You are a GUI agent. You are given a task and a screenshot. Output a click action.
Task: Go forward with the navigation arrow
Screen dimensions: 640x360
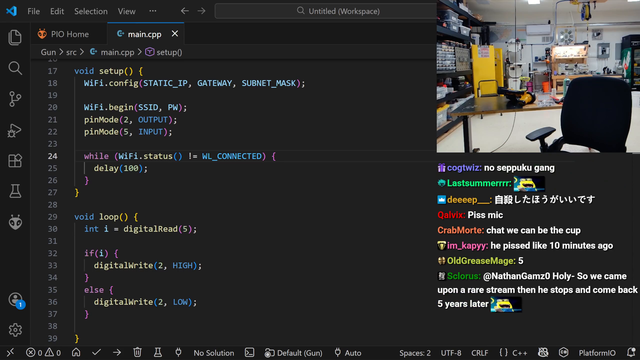tap(202, 11)
